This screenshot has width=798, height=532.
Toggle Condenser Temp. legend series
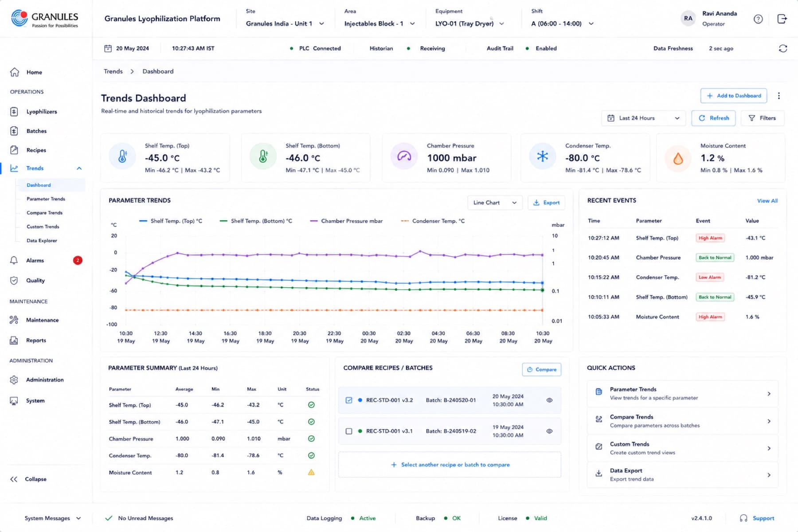(x=433, y=221)
